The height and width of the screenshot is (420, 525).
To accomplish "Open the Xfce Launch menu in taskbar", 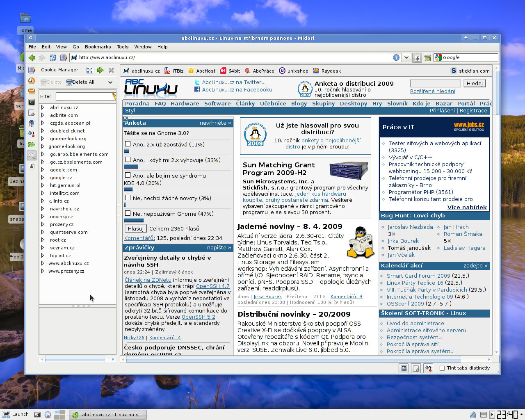I will [16, 415].
